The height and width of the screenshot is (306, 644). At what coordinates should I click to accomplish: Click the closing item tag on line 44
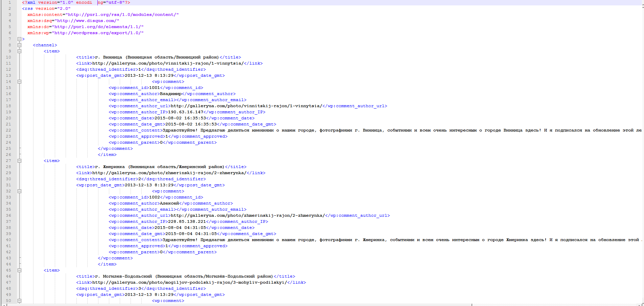[107, 264]
